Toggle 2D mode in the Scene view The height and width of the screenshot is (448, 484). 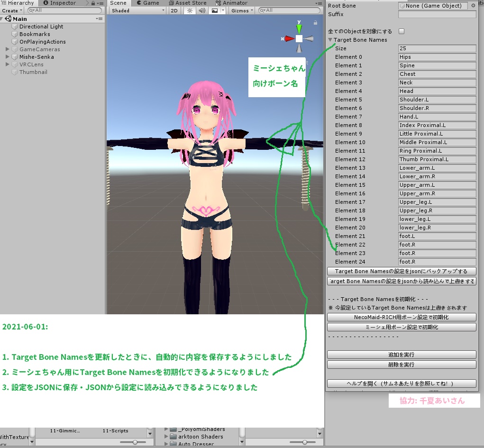174,10
